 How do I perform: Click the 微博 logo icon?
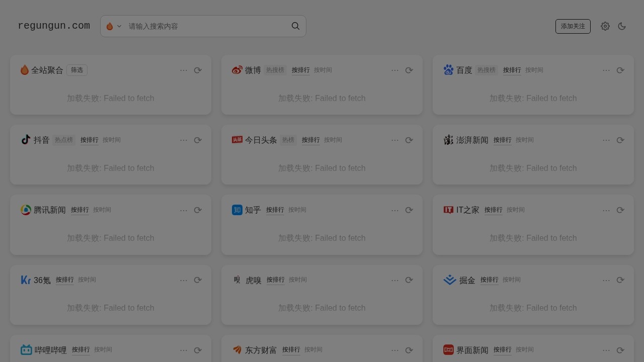(237, 70)
